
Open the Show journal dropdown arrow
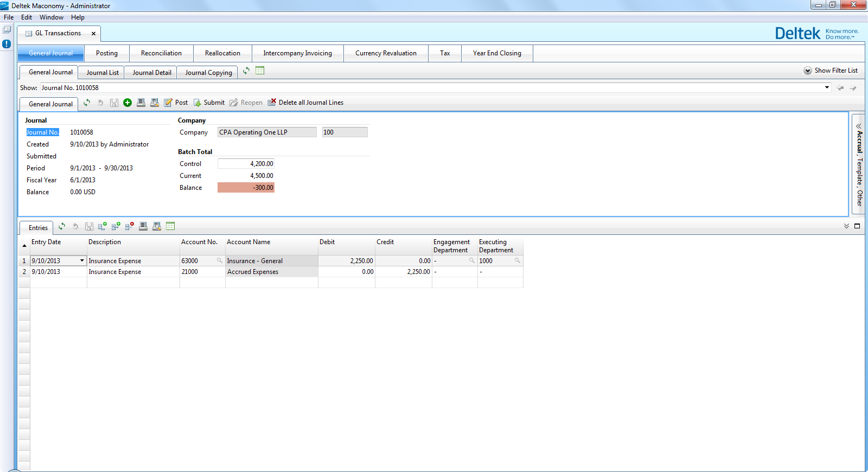pyautogui.click(x=827, y=87)
